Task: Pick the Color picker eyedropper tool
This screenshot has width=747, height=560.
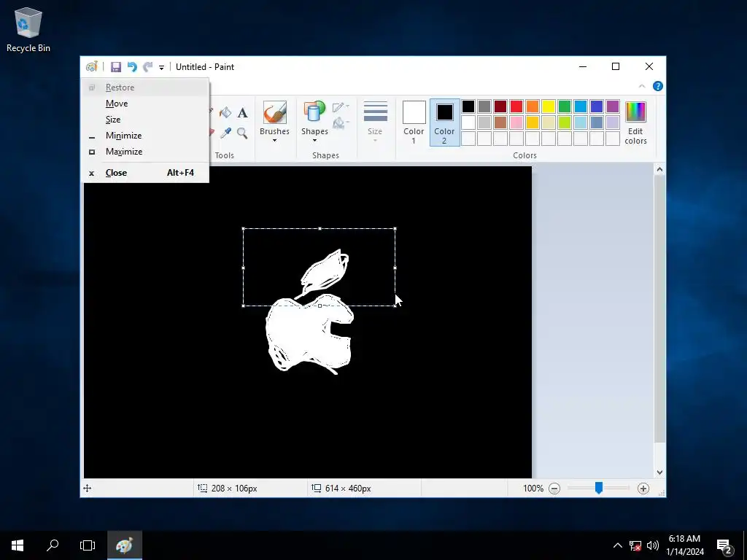Action: click(225, 133)
